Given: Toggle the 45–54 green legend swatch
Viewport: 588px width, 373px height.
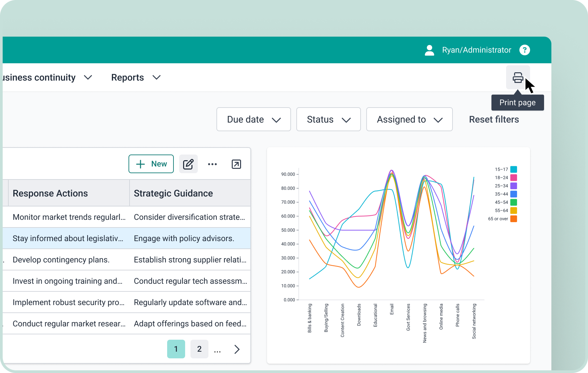Looking at the screenshot, I should [x=513, y=202].
